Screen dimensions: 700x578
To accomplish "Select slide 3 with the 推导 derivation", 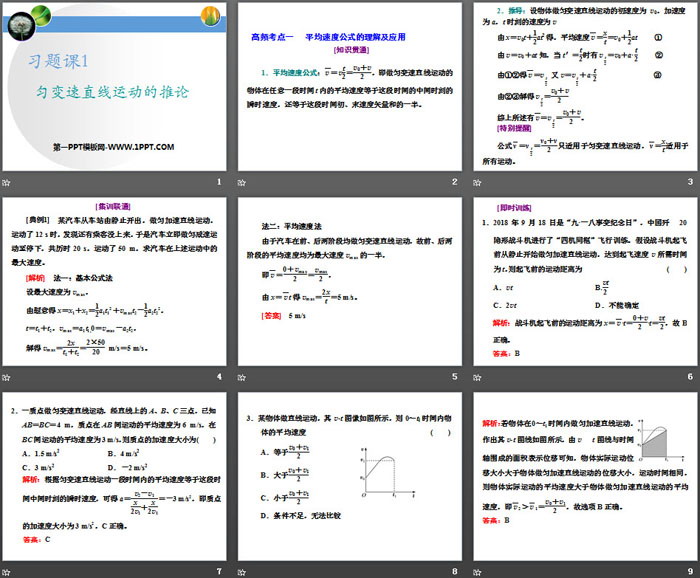I will 585,87.
